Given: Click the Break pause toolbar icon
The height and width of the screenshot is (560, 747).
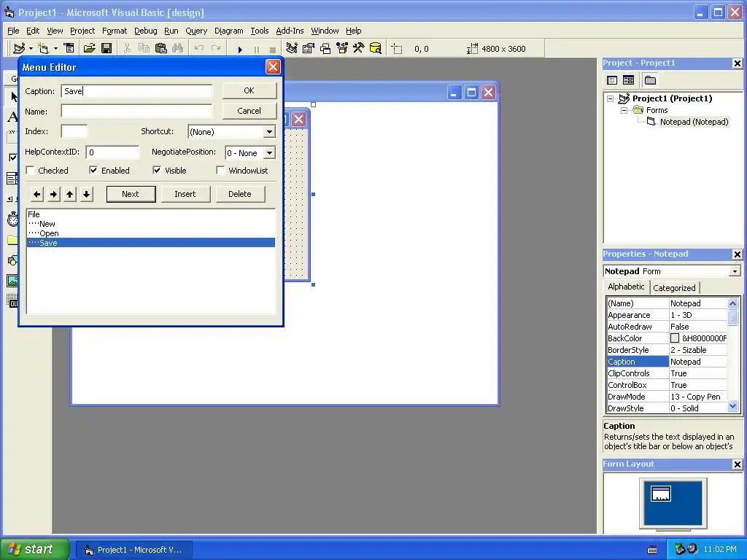Looking at the screenshot, I should click(256, 49).
